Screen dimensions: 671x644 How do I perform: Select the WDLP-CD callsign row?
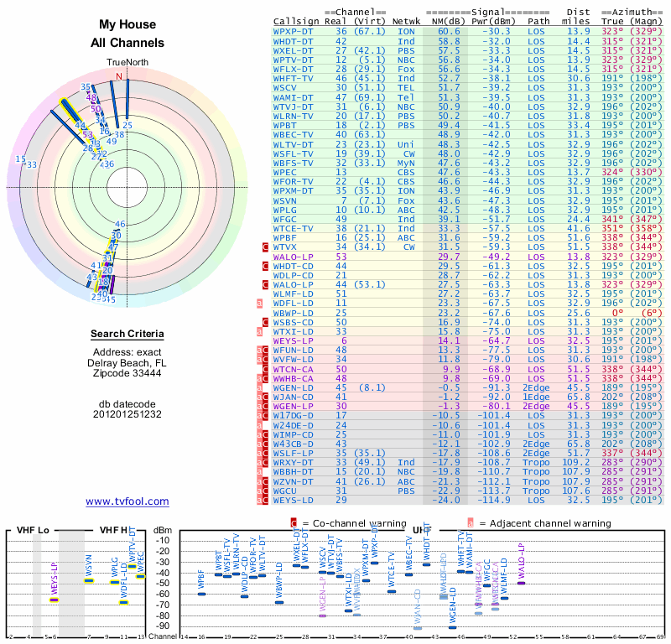coord(293,276)
